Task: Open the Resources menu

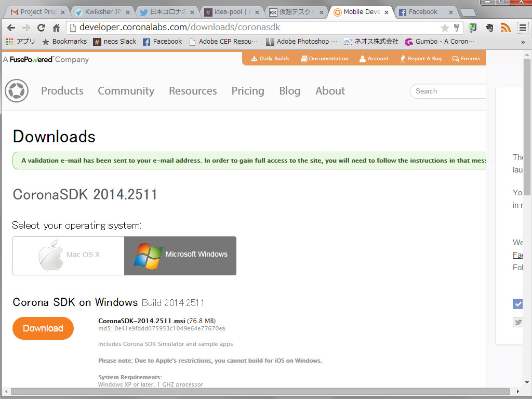Action: click(x=193, y=91)
